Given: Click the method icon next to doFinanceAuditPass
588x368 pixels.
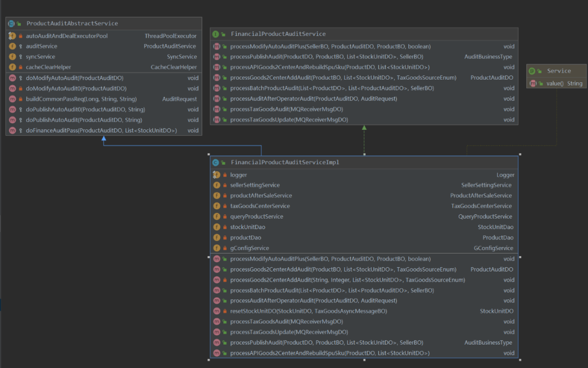Looking at the screenshot, I should click(x=13, y=131).
